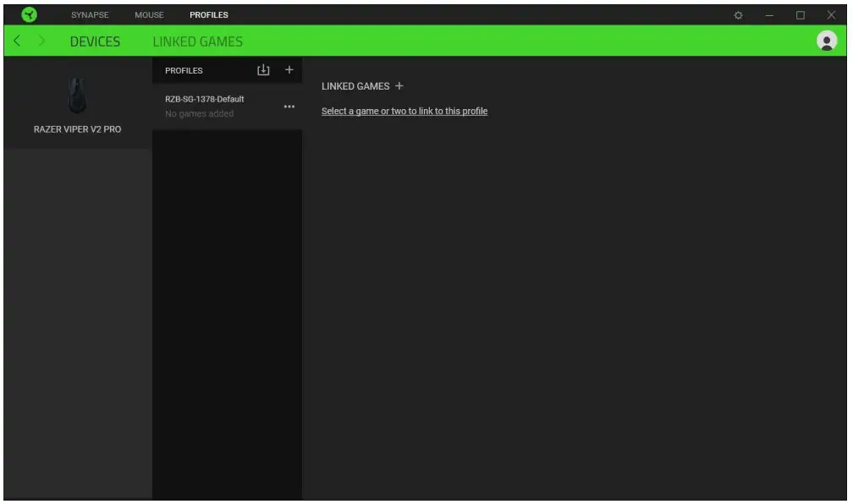Image resolution: width=853 pixels, height=504 pixels.
Task: Switch to the Mouse tab
Action: pyautogui.click(x=150, y=14)
